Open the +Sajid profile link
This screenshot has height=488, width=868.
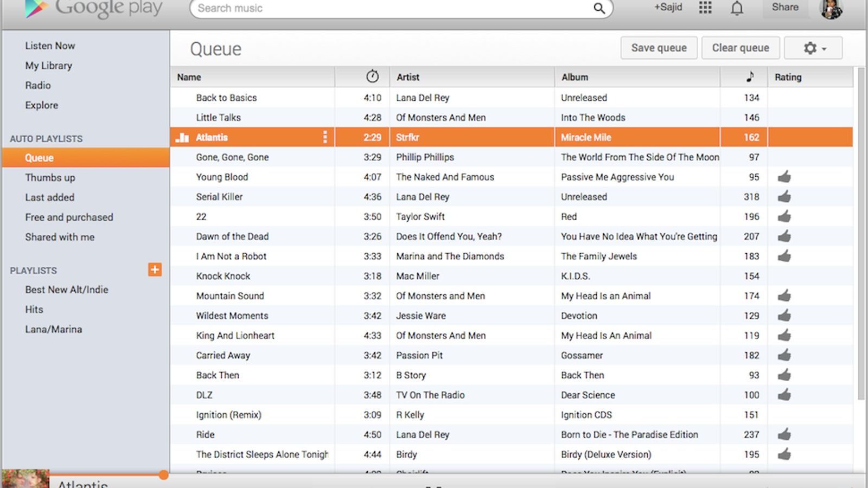click(x=668, y=7)
